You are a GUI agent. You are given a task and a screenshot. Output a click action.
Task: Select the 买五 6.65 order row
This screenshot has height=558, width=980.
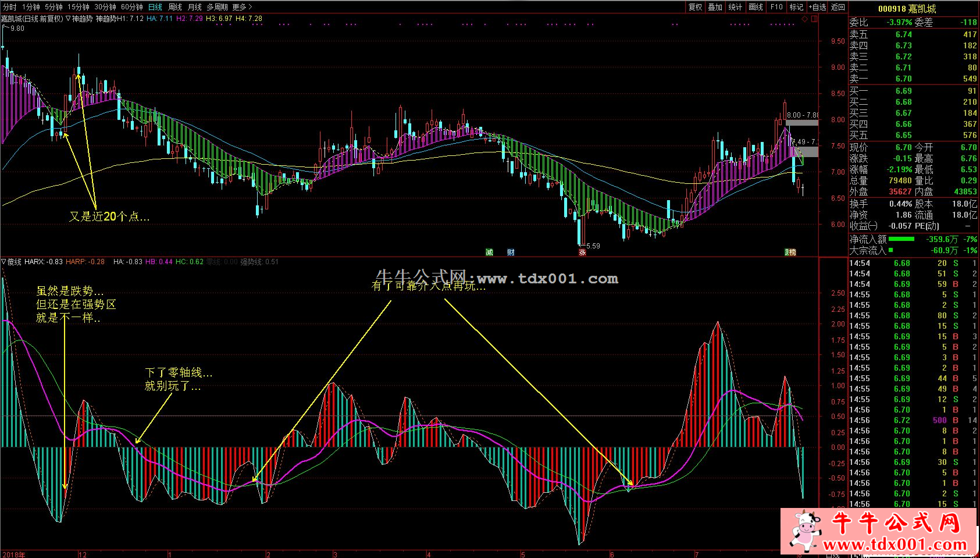pos(913,135)
